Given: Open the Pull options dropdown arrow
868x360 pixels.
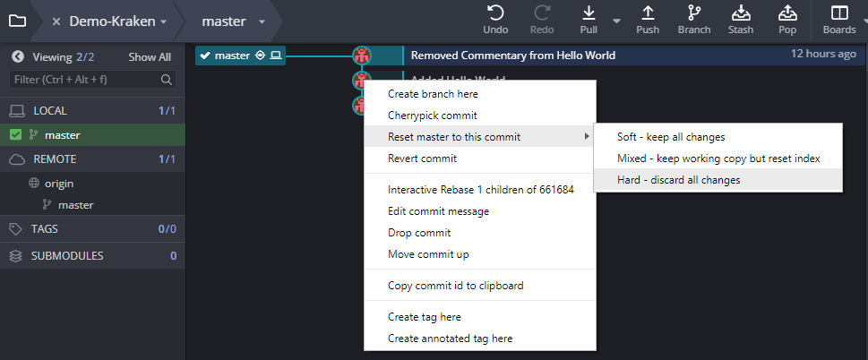Looking at the screenshot, I should (616, 21).
